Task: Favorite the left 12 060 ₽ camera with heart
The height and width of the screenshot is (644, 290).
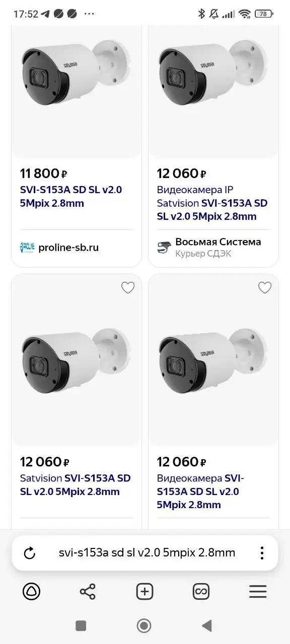Action: click(x=127, y=287)
